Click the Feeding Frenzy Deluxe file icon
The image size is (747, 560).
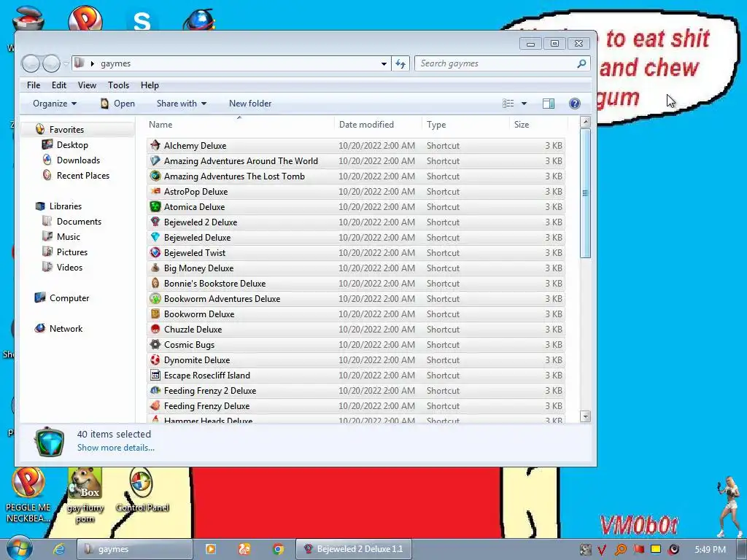pos(155,405)
